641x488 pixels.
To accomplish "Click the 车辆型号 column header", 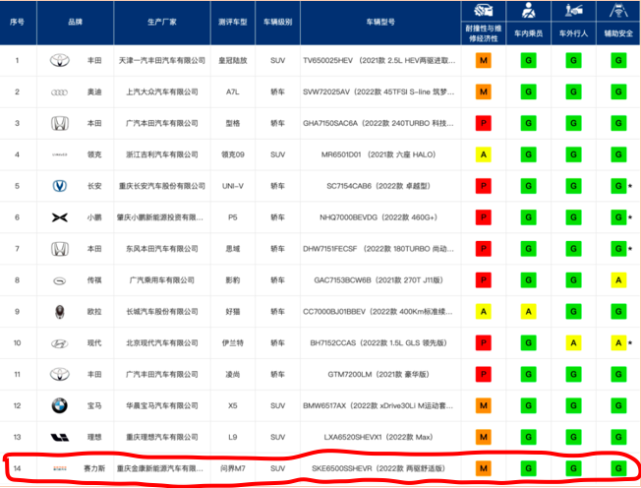I will (380, 22).
